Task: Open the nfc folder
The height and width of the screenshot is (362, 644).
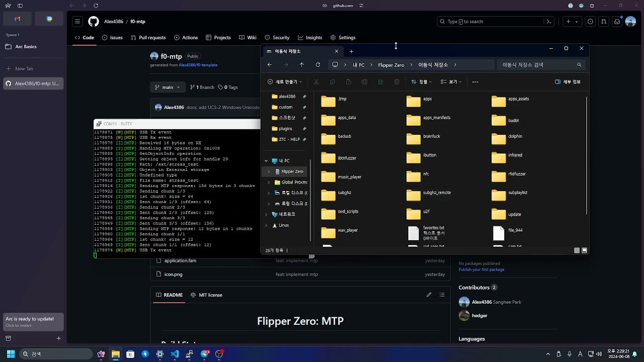Action: 418,176
